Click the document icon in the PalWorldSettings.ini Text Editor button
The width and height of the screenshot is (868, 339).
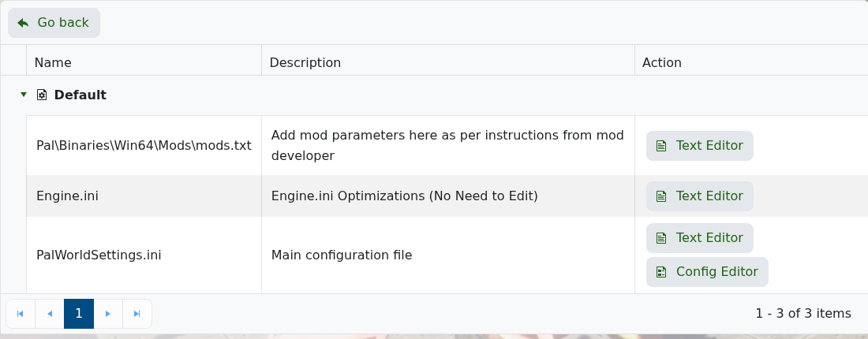(661, 238)
